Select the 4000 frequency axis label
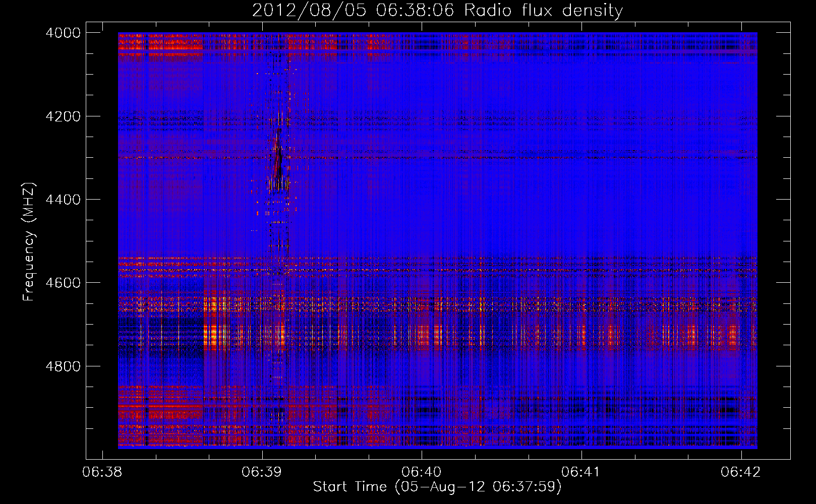The width and height of the screenshot is (816, 504). [x=63, y=33]
